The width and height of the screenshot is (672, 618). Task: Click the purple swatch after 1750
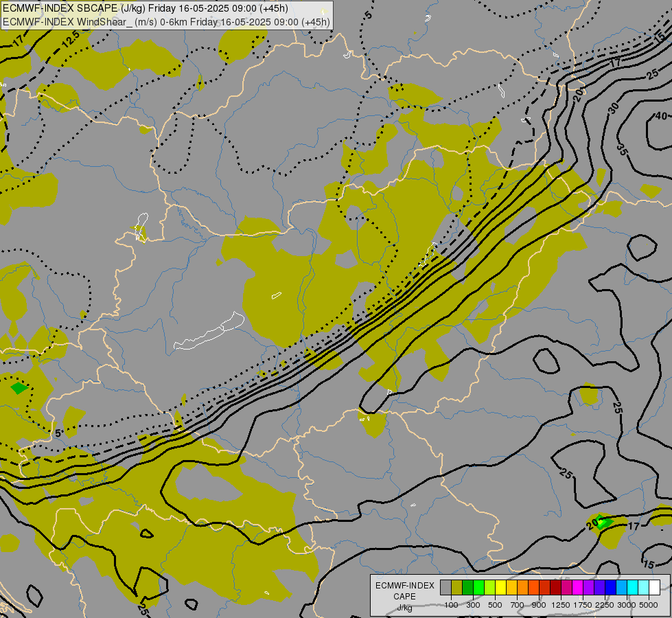[x=588, y=588]
